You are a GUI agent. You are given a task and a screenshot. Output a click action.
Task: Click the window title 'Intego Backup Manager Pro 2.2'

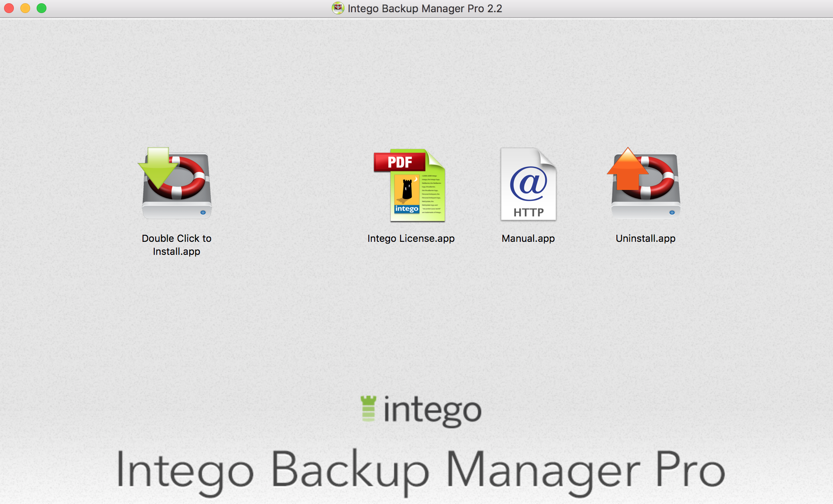[x=425, y=9]
